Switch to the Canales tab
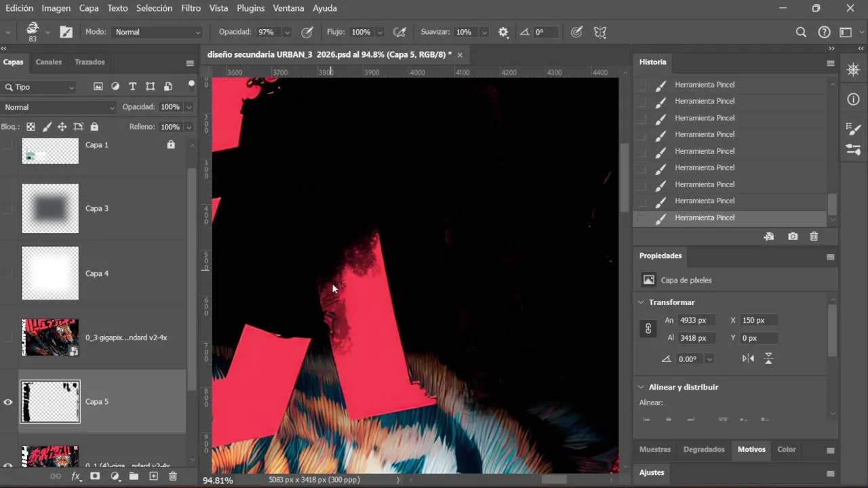868x488 pixels. pyautogui.click(x=49, y=62)
